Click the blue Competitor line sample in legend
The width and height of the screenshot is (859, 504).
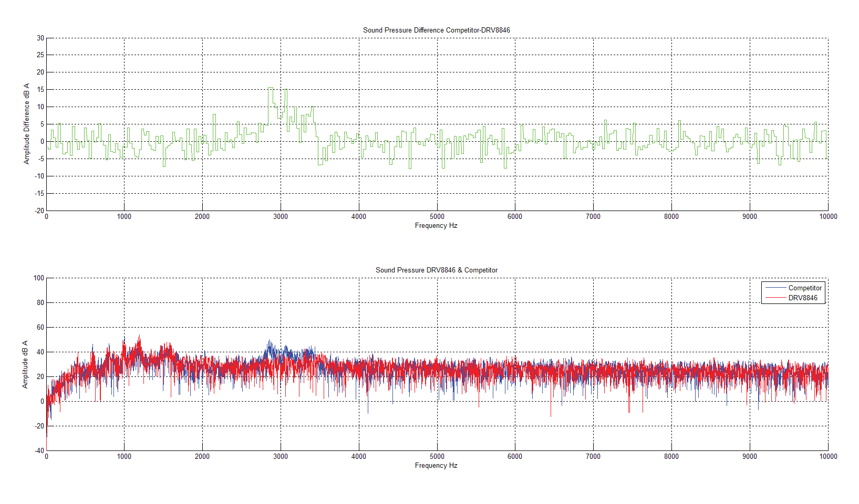point(775,288)
